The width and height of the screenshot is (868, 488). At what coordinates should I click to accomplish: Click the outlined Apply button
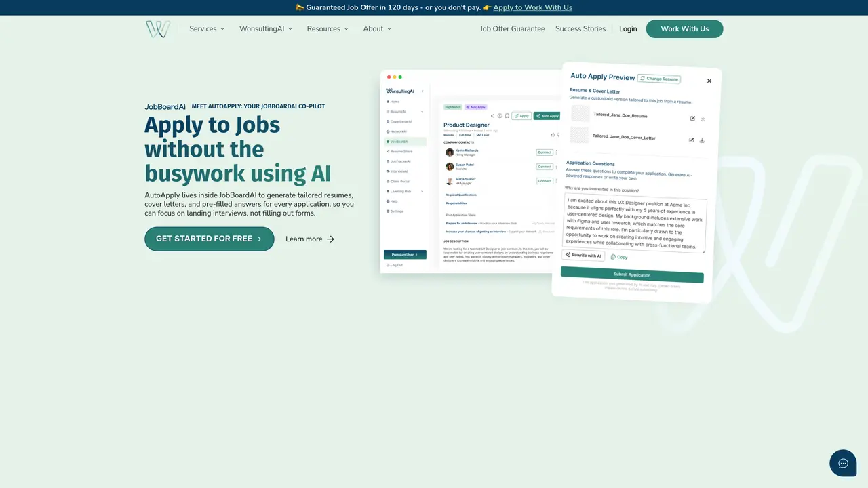click(x=521, y=116)
